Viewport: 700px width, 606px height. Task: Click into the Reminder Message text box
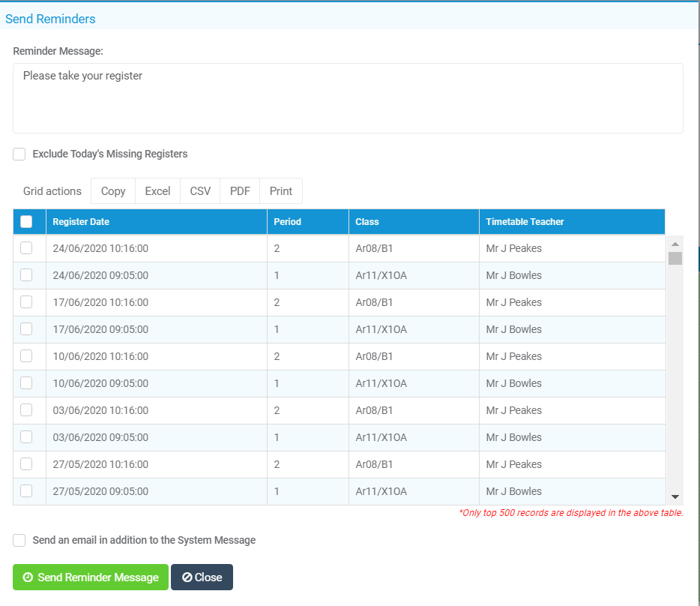tap(348, 98)
